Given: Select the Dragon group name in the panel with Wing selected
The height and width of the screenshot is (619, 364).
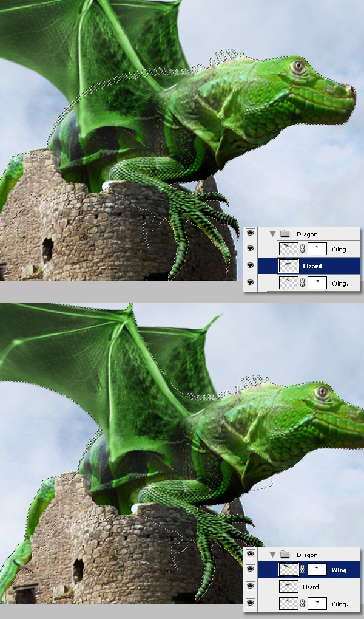Looking at the screenshot, I should tap(307, 555).
